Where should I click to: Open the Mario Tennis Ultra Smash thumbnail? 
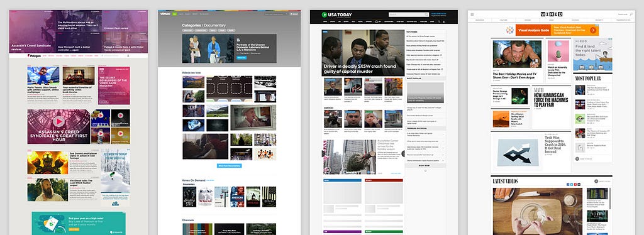click(43, 75)
